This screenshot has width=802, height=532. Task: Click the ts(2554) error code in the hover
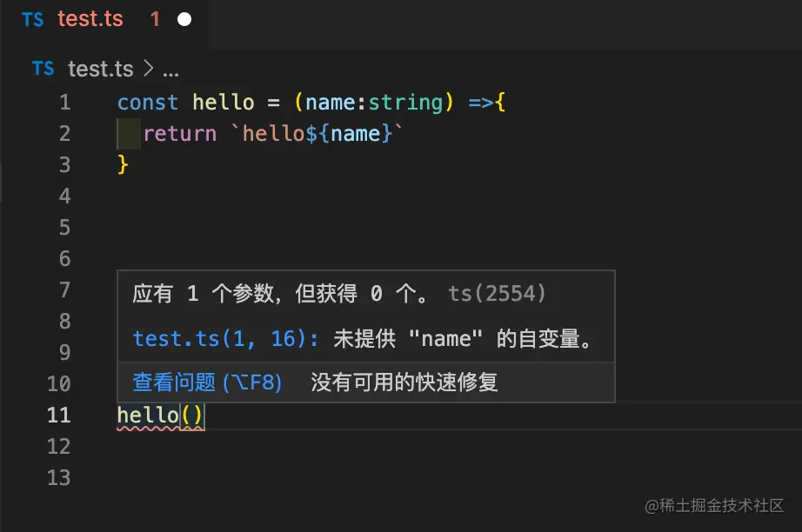pos(498,294)
